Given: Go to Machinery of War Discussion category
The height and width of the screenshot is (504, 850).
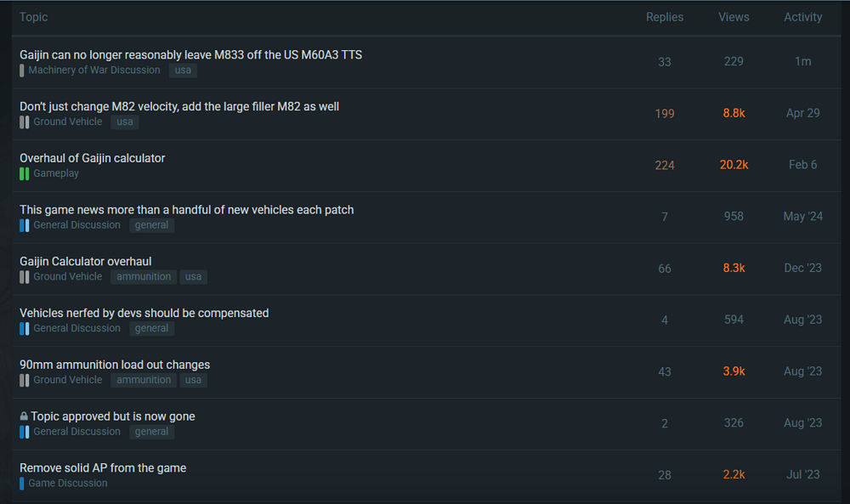Looking at the screenshot, I should tap(94, 71).
